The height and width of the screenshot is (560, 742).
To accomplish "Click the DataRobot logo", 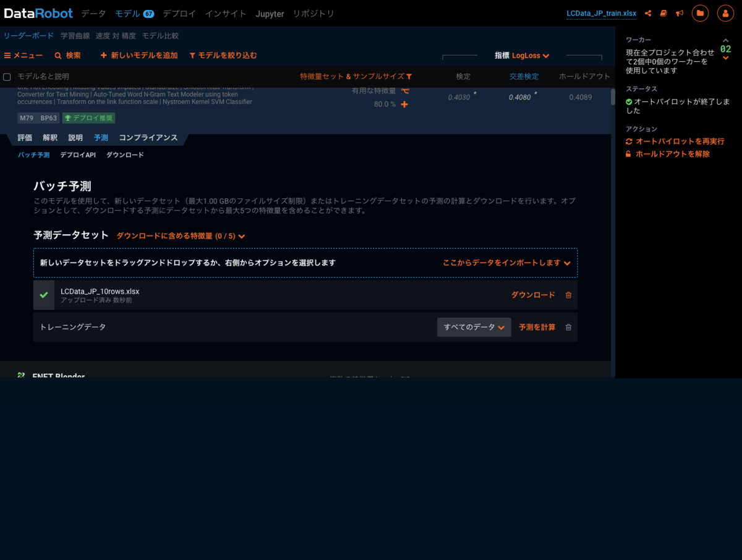I will (38, 13).
